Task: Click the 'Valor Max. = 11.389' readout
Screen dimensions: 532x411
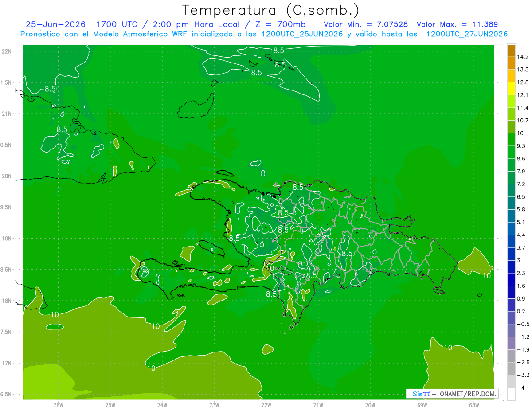Action: tap(457, 25)
